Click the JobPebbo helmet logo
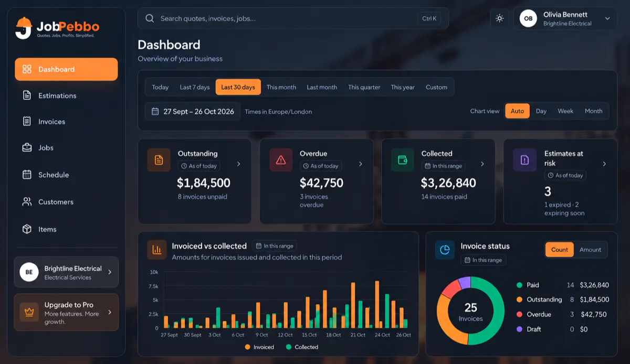630x364 pixels. point(24,28)
